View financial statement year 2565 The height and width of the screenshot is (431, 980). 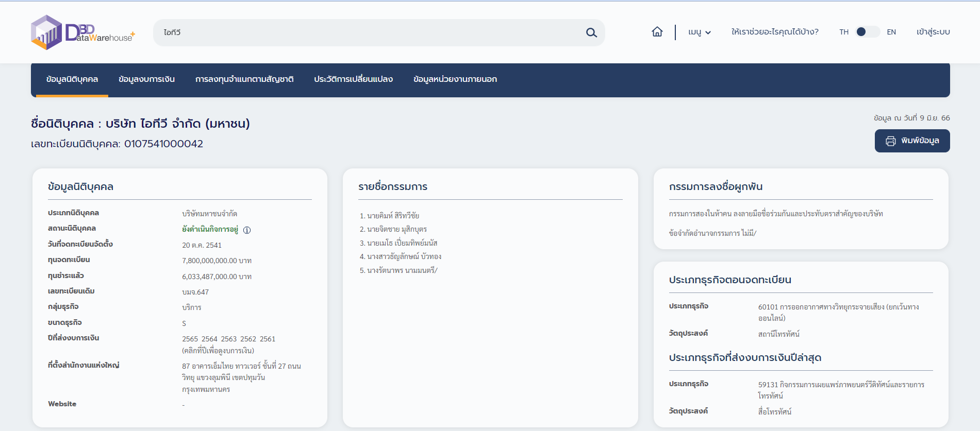click(190, 339)
